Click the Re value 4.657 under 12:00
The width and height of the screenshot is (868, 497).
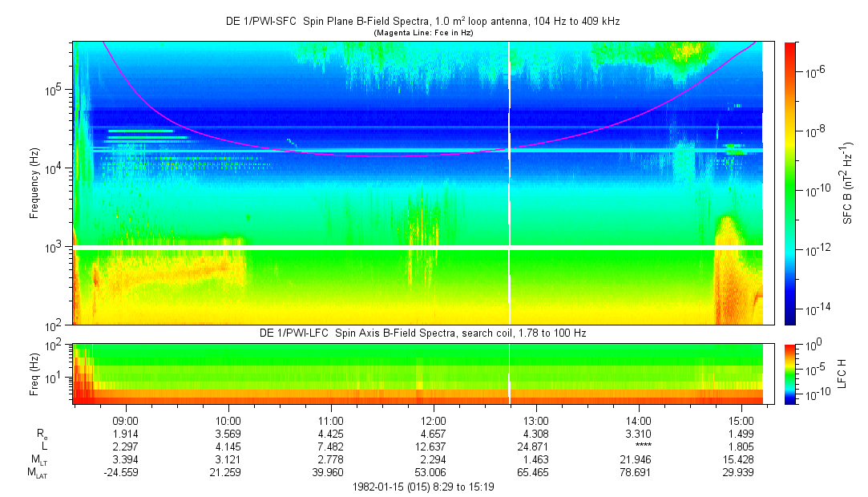[434, 433]
